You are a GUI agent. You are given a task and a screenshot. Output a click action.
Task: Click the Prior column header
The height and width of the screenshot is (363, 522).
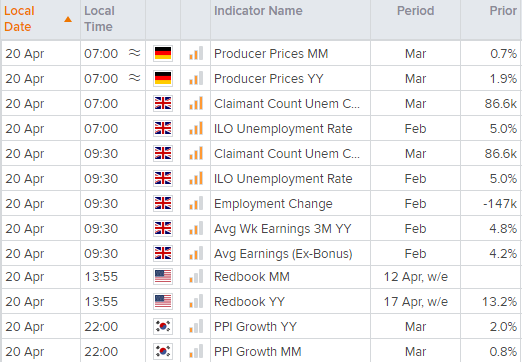[x=503, y=11]
